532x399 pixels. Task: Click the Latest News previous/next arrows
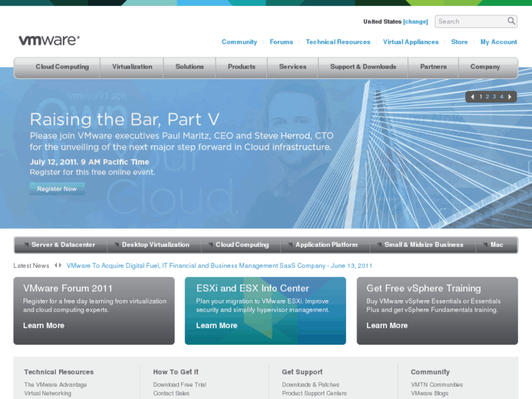point(58,265)
